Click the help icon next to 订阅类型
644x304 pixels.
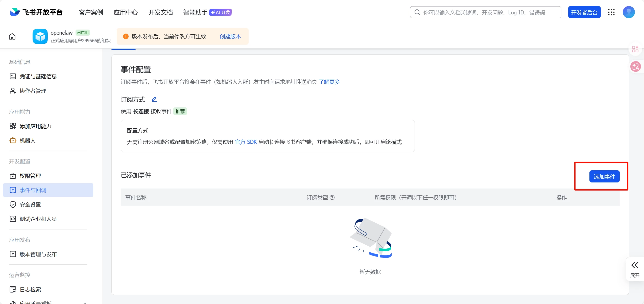tap(332, 198)
